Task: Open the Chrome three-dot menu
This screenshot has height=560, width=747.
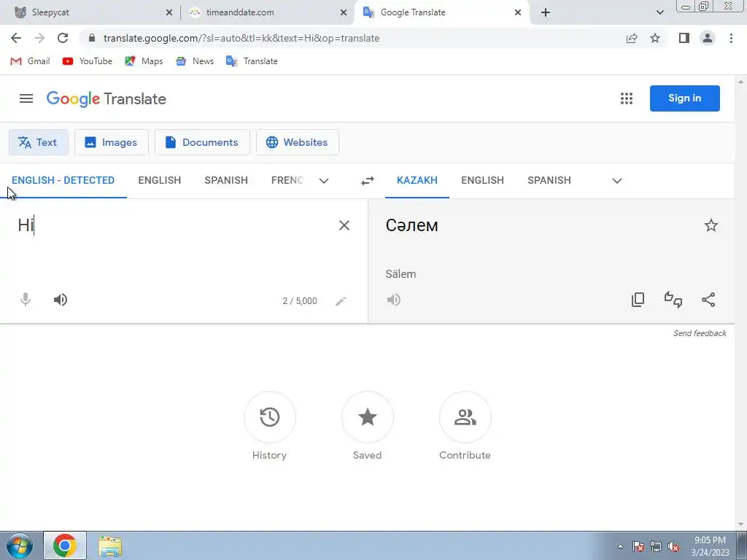Action: pyautogui.click(x=731, y=38)
